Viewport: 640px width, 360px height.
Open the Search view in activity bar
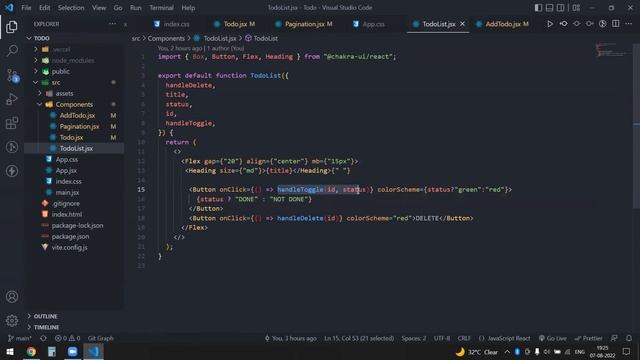click(12, 51)
